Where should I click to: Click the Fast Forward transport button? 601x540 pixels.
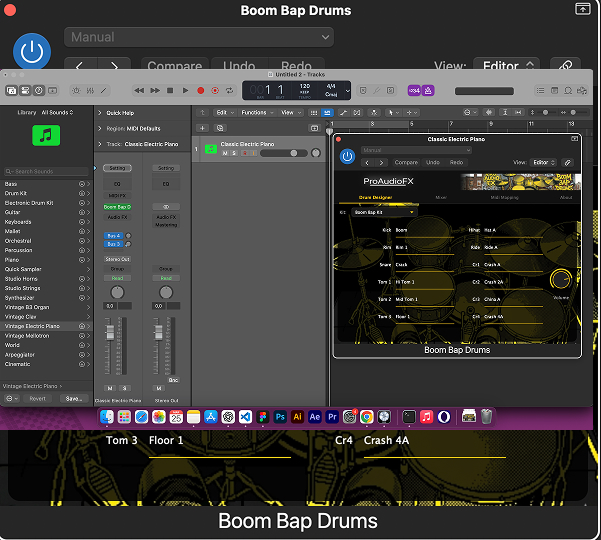(x=155, y=90)
